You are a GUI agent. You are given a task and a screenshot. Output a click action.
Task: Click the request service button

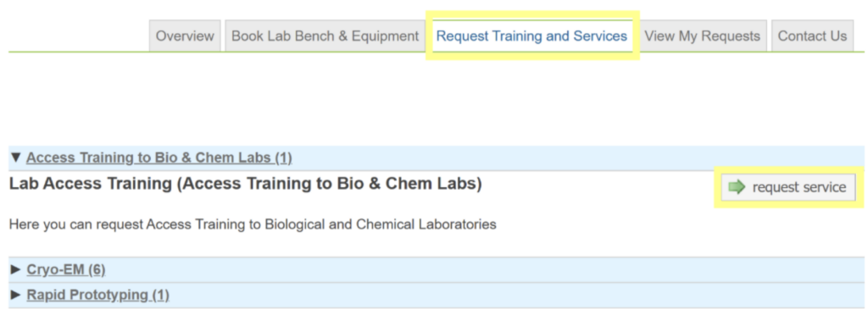point(787,187)
